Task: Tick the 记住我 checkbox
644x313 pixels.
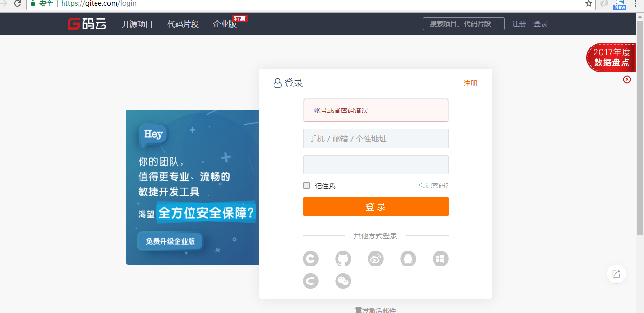Action: point(306,186)
